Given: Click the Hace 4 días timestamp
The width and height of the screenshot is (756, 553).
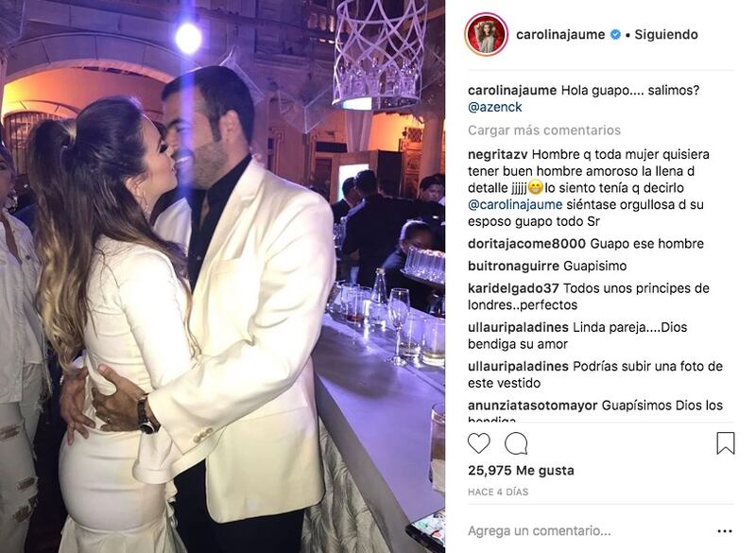Looking at the screenshot, I should point(498,493).
